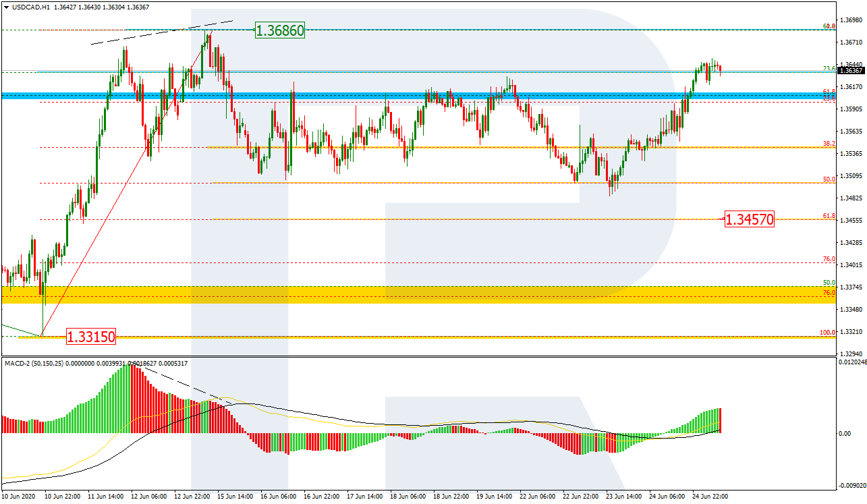
Task: Click the 100.0 Fibonacci level label
Action: pyautogui.click(x=827, y=332)
